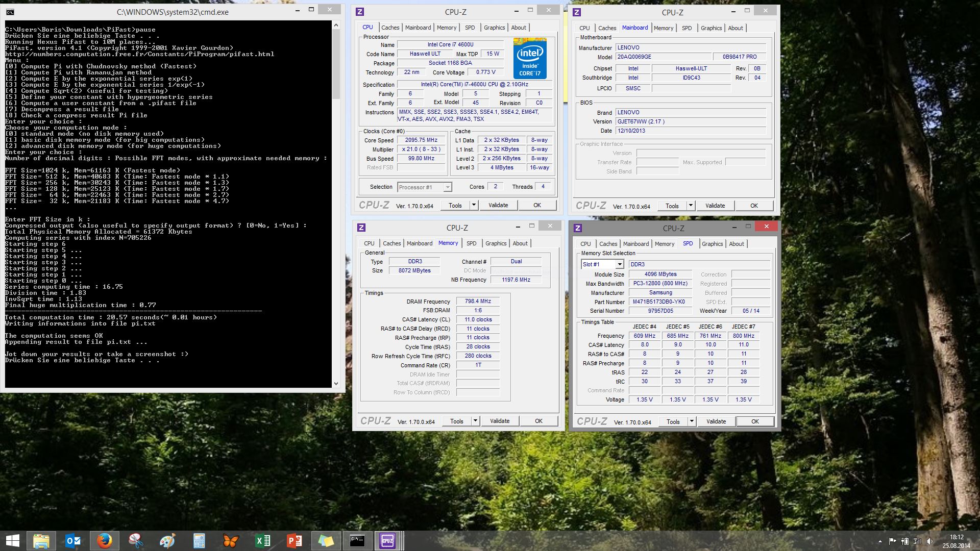Select the Intel Core i7 4600U name field
Image resolution: width=980 pixels, height=551 pixels.
[x=451, y=45]
